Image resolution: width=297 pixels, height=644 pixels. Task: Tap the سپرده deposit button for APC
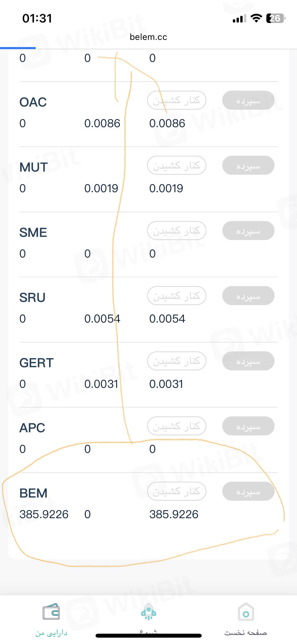(x=248, y=426)
